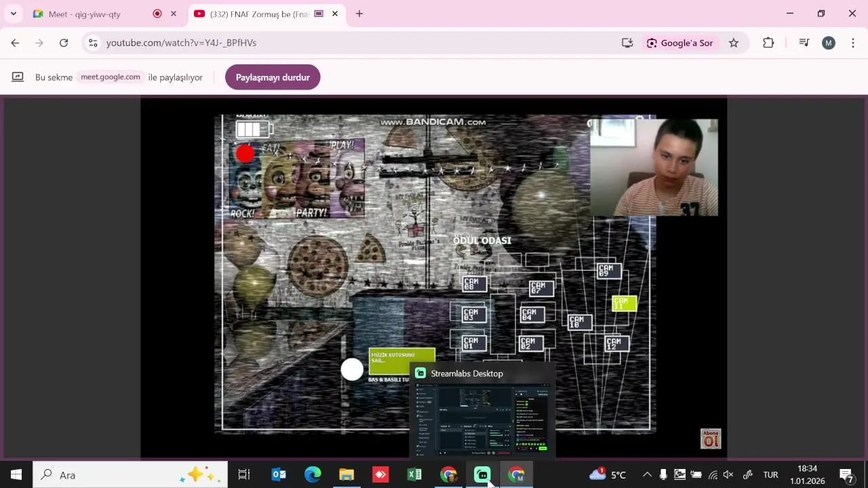View site information icon in address bar
The height and width of the screenshot is (488, 868).
pos(93,43)
